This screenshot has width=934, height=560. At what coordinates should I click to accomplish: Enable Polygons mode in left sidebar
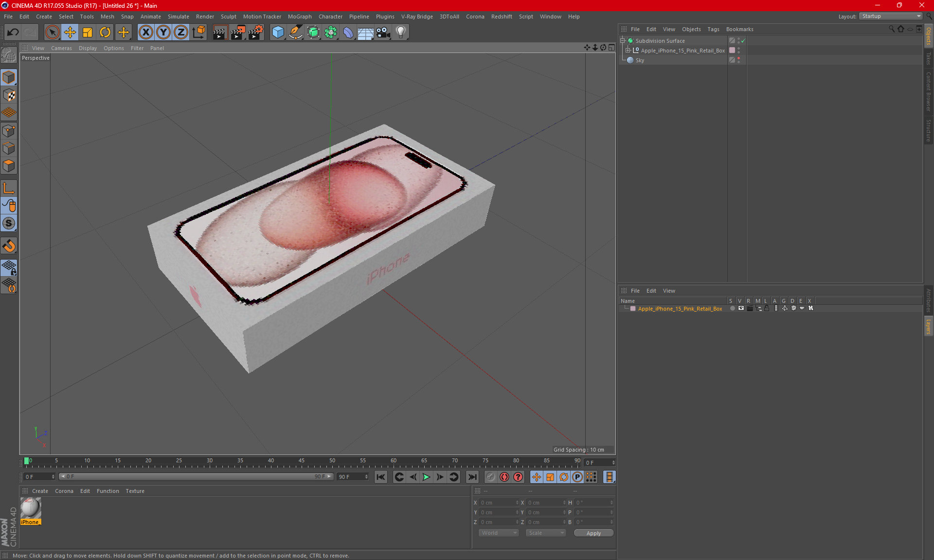(x=9, y=166)
